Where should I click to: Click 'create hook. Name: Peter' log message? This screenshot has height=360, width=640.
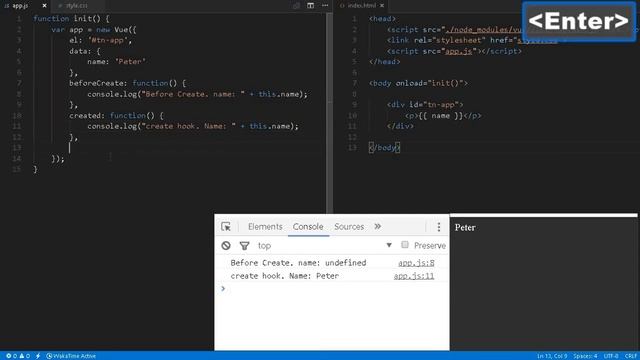284,276
